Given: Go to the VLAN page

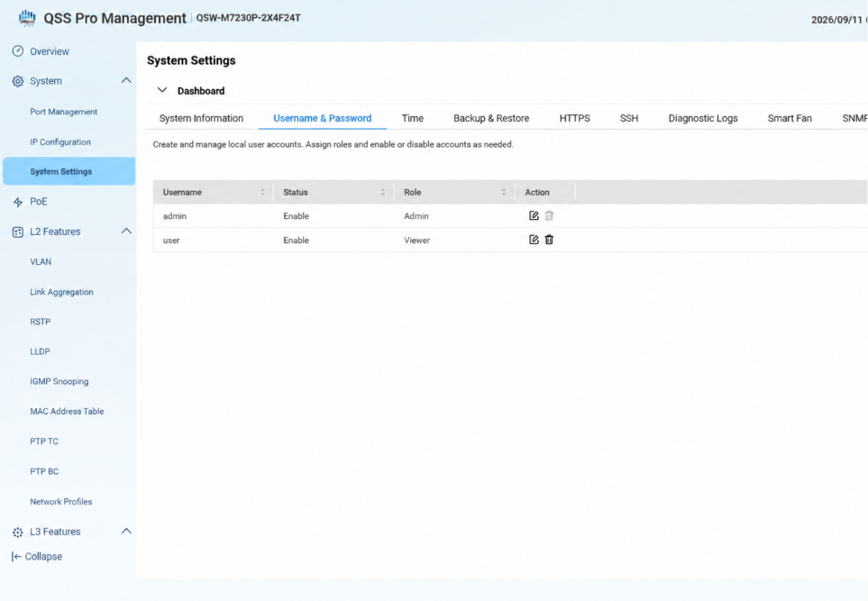Looking at the screenshot, I should 41,262.
